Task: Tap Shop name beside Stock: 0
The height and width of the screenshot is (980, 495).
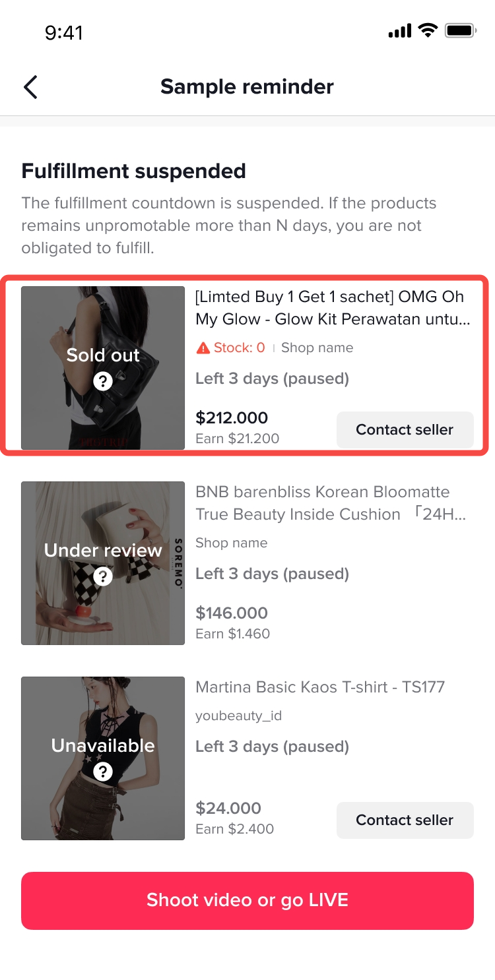Action: click(317, 348)
